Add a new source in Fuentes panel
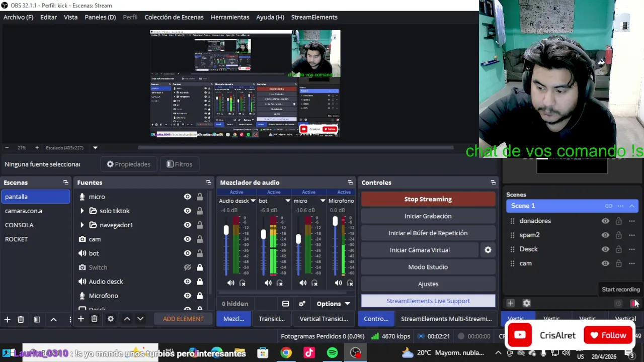 pyautogui.click(x=80, y=319)
